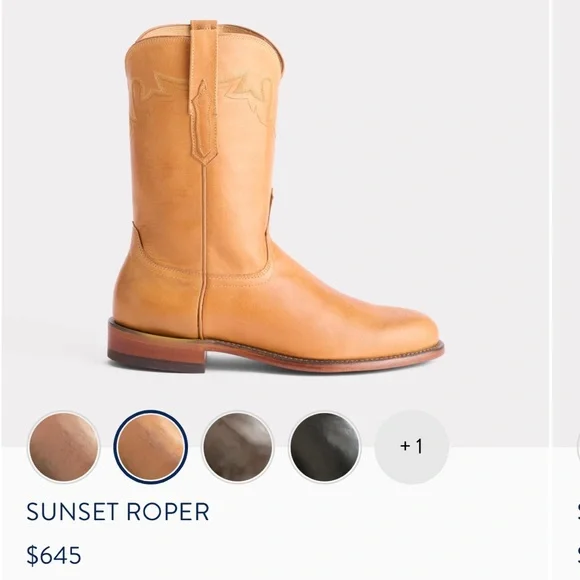The height and width of the screenshot is (580, 580).
Task: Select the first light tan leather swatch
Action: pos(64,447)
